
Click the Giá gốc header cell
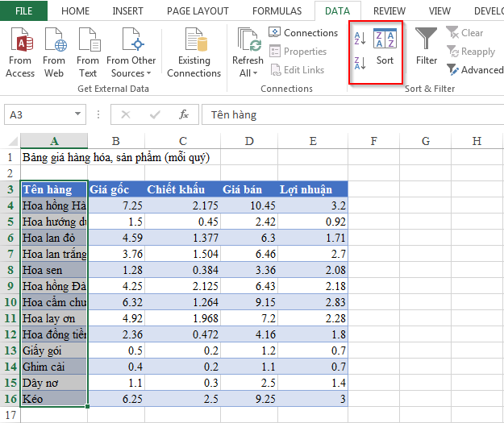pyautogui.click(x=116, y=189)
